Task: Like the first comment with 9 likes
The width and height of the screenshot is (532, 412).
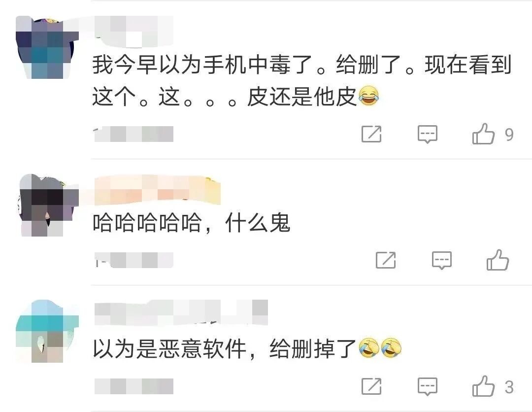Action: [484, 134]
